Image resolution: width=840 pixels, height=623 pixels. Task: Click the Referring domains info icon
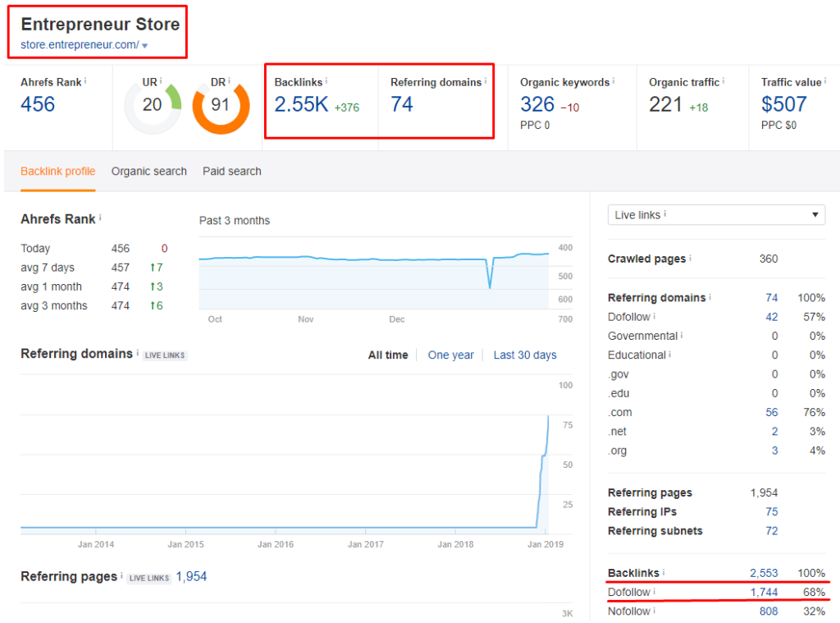click(x=708, y=297)
